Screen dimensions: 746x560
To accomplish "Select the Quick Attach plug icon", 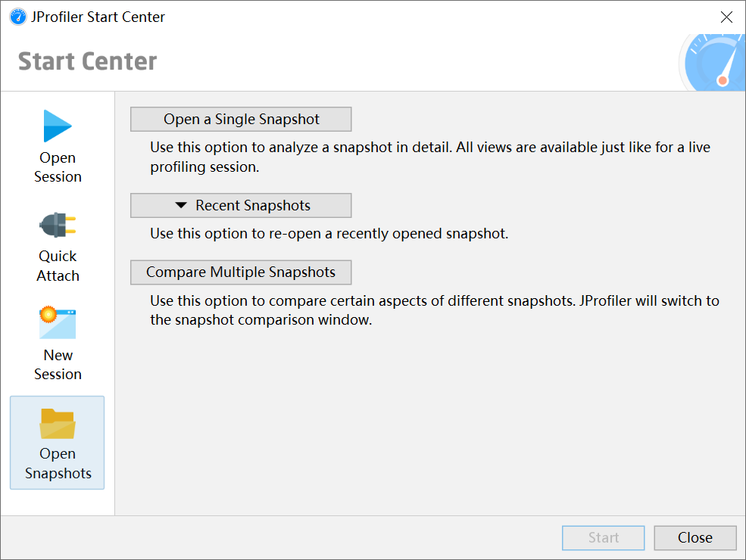I will [58, 225].
